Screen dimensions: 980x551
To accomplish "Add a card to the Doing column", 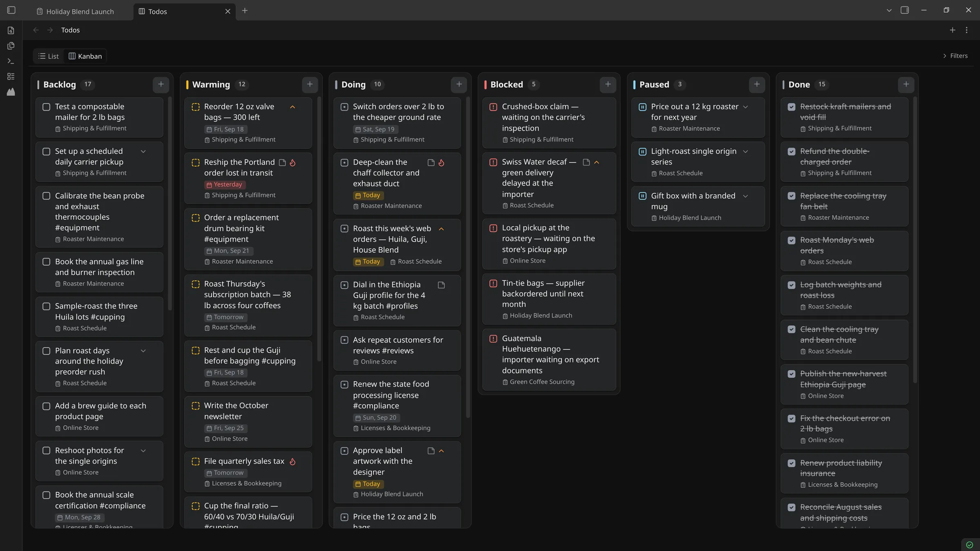I will [x=459, y=84].
